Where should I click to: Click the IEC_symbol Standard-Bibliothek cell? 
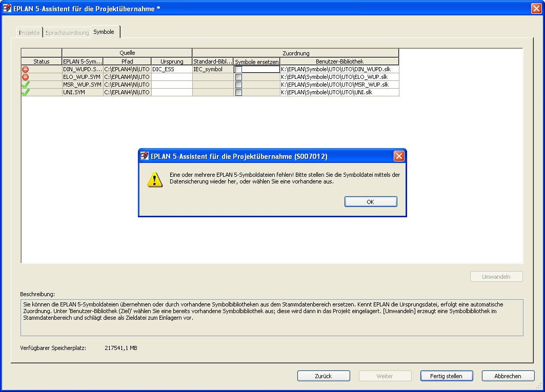[213, 69]
